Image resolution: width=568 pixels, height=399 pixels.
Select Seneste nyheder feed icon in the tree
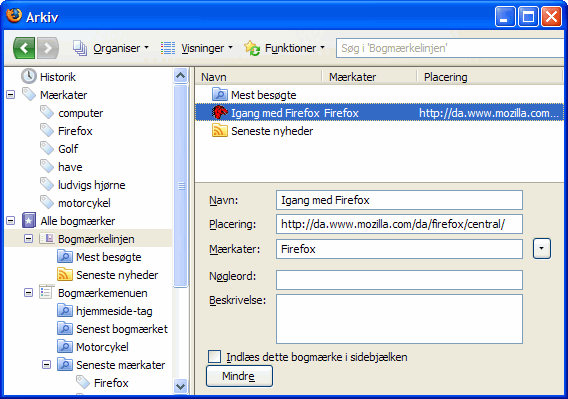coord(65,274)
